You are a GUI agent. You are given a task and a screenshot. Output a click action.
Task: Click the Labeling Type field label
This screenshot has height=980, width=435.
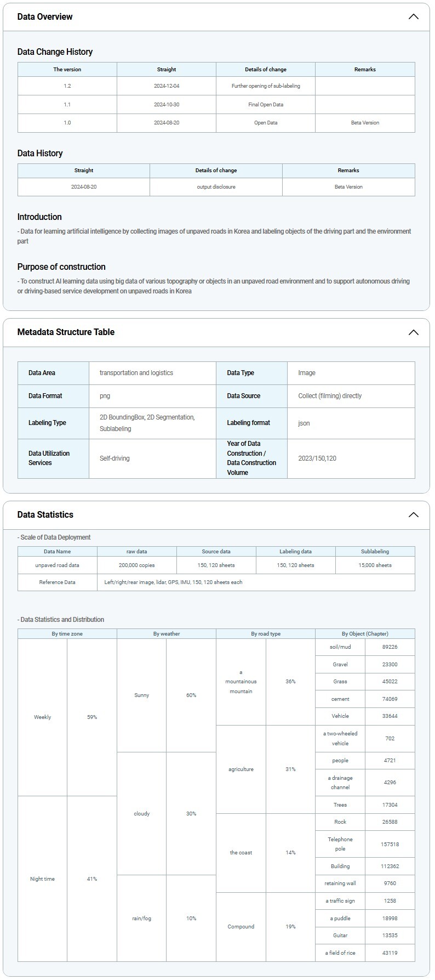[x=47, y=423]
